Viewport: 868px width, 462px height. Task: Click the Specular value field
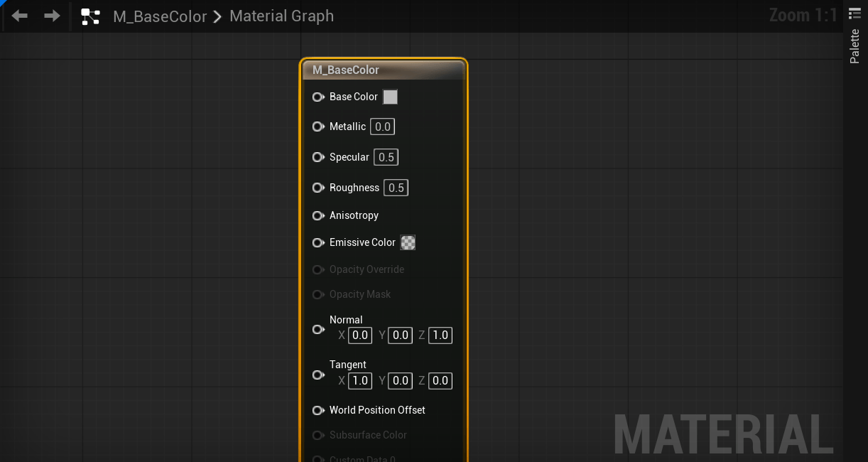(x=386, y=157)
